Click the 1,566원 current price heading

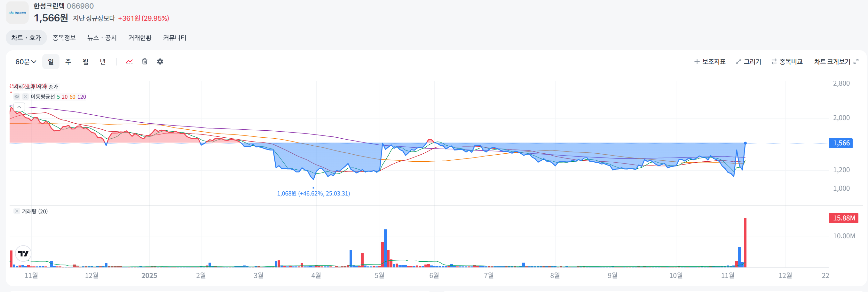51,18
